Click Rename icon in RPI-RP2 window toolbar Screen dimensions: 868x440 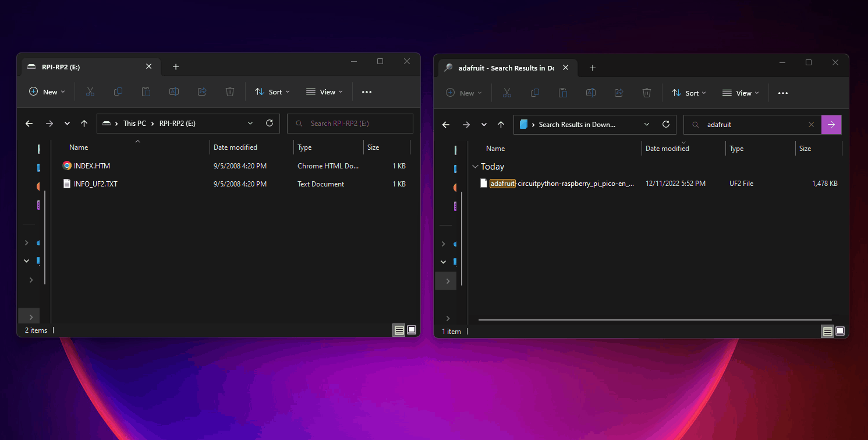(x=173, y=91)
